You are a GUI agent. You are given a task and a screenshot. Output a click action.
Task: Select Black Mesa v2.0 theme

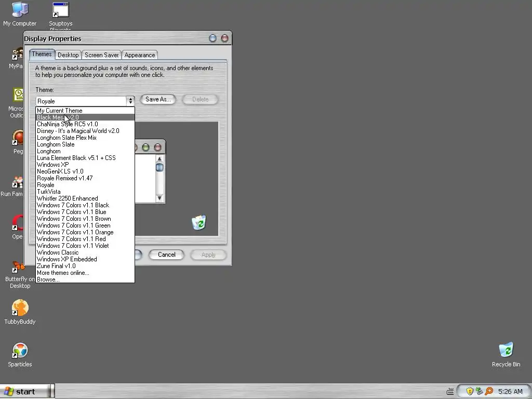click(x=85, y=117)
